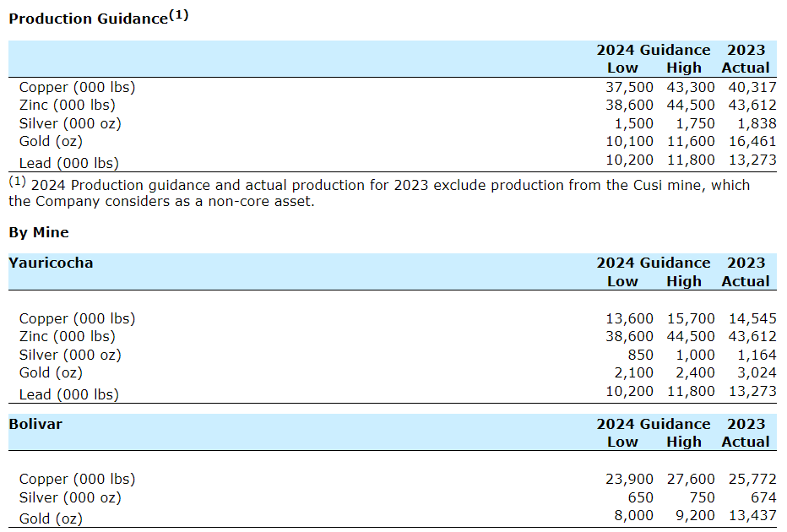
Task: Click the consolidated copper high value 43,300
Action: point(691,87)
